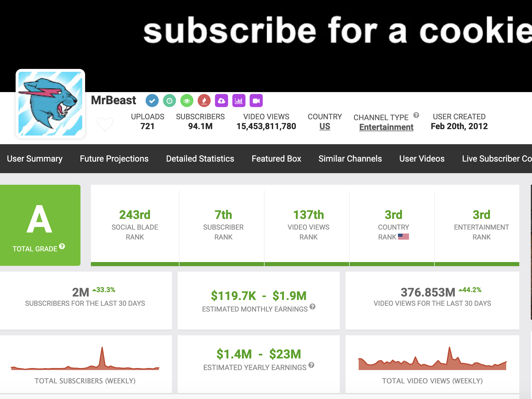The image size is (532, 399).
Task: Click the 2M subscribers last 30 days figure
Action: 81,292
